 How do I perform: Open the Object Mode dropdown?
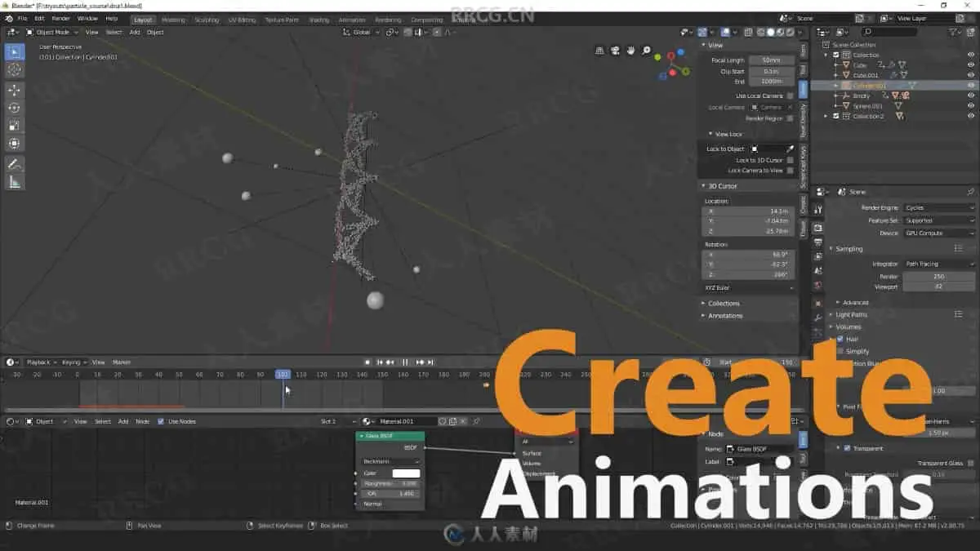(x=52, y=32)
